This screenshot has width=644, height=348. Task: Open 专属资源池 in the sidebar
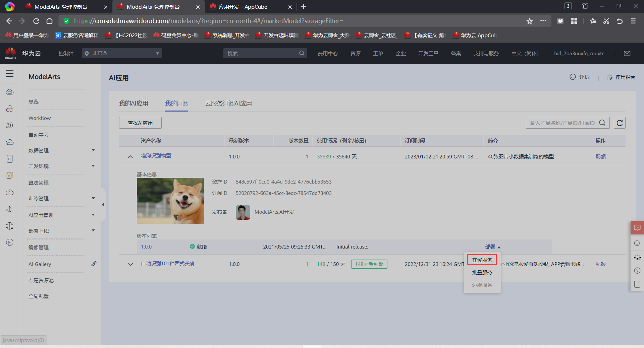(41, 280)
